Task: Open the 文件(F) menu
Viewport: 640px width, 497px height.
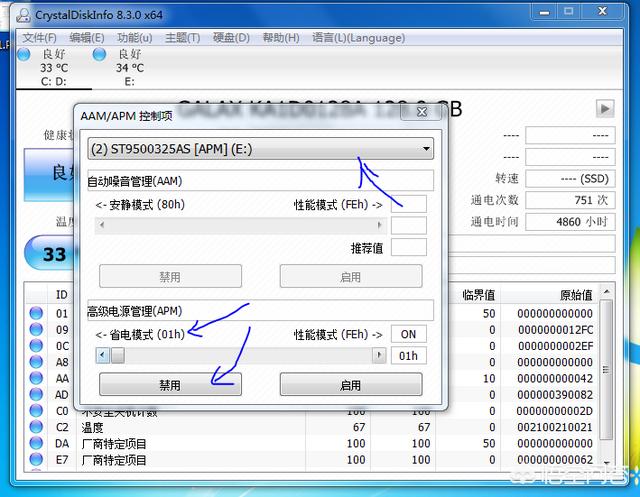Action: [x=40, y=37]
